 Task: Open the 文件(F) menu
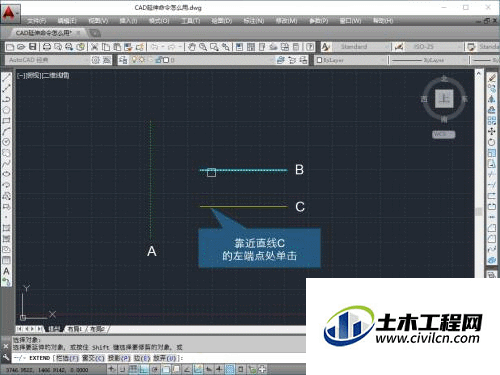(37, 21)
